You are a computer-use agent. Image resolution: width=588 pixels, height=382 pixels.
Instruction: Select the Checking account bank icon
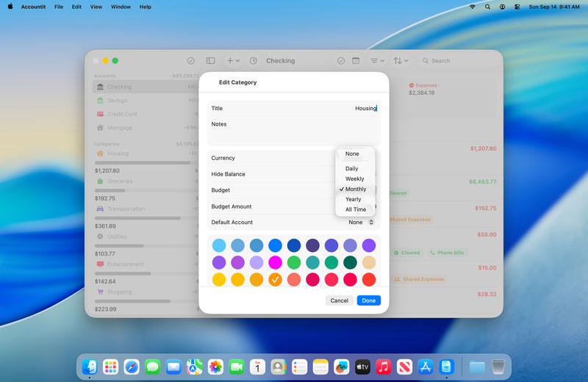click(x=100, y=87)
